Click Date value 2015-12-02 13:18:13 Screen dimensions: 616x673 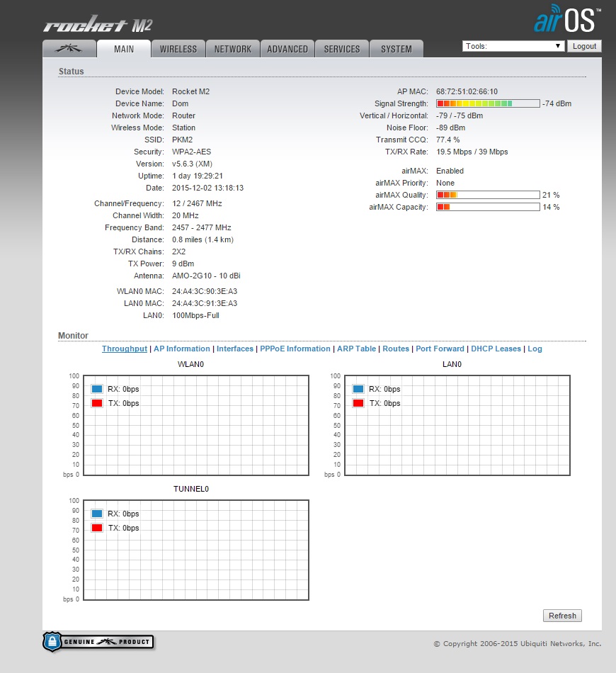click(x=207, y=188)
